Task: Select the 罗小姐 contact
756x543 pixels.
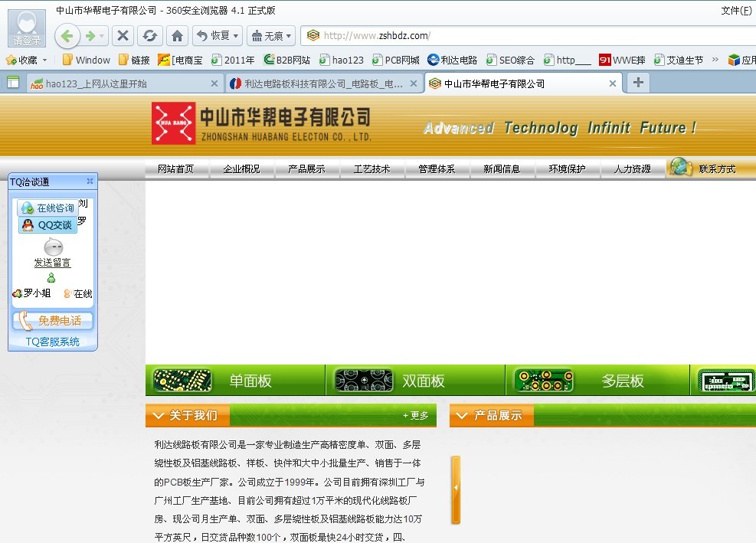Action: click(32, 293)
